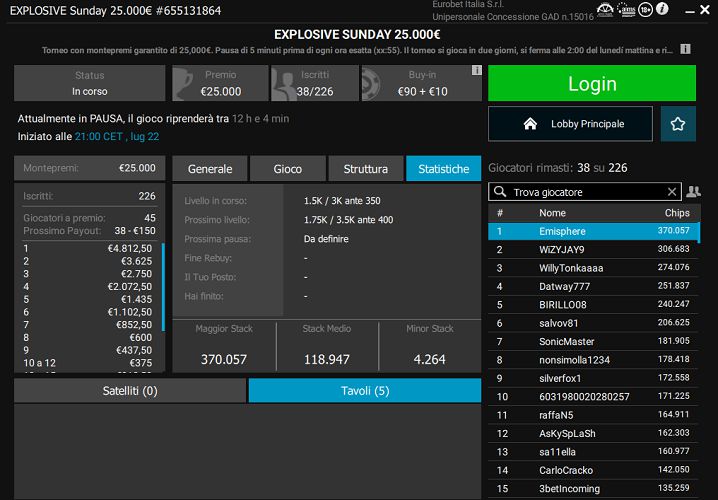Click the Giocatori rimasti 38 su 226 text
This screenshot has height=500, width=718.
pyautogui.click(x=557, y=168)
